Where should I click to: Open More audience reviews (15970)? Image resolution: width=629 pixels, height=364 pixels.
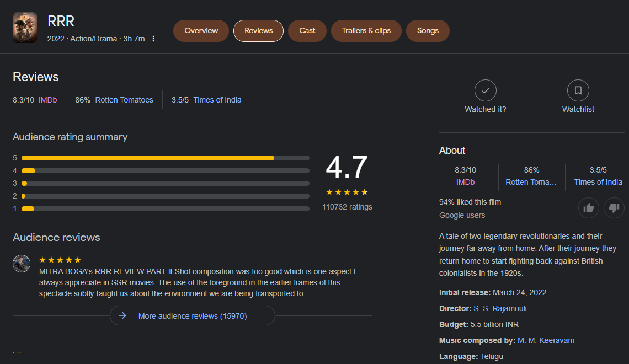click(193, 316)
